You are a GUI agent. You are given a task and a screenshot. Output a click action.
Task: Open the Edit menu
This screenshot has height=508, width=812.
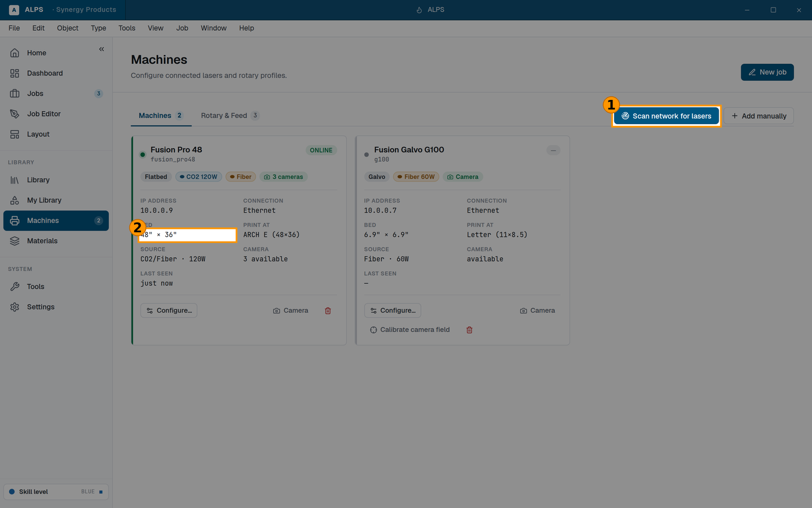coord(38,28)
